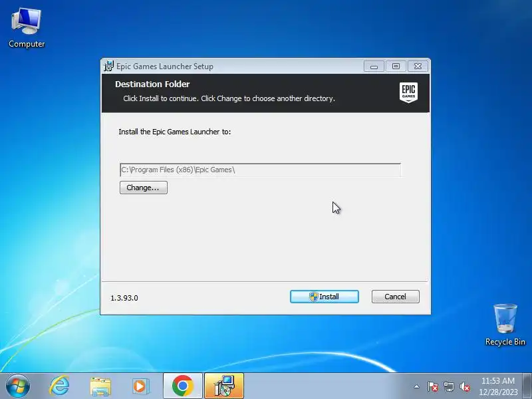This screenshot has width=532, height=399.
Task: Show hidden system tray icons arrow
Action: pyautogui.click(x=417, y=386)
